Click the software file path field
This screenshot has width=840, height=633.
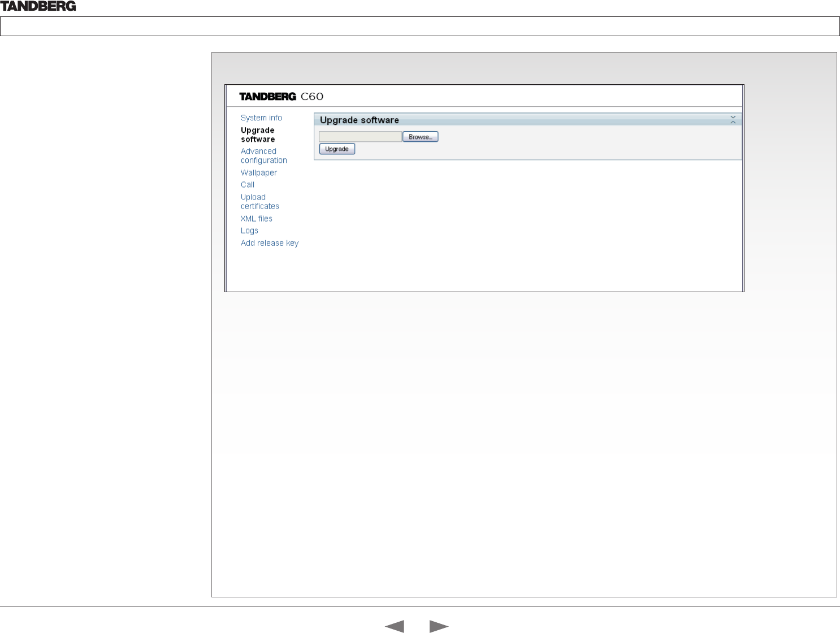tap(360, 137)
